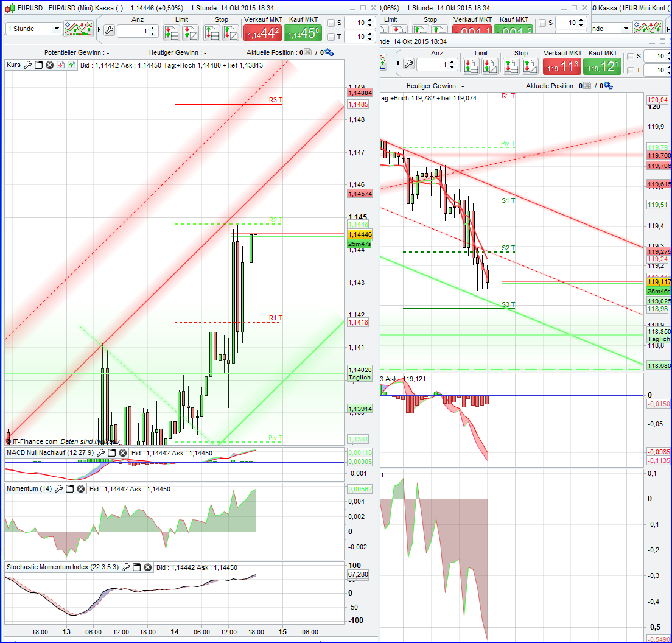The height and width of the screenshot is (643, 672).
Task: Click the red sell arrow in Kurs toolbar
Action: (x=60, y=65)
